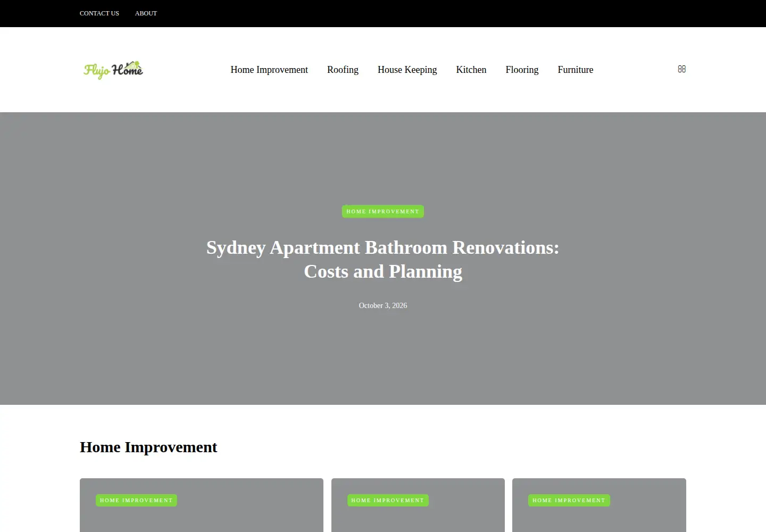This screenshot has height=532, width=766.
Task: Click hero Home Improvement category badge
Action: 383,211
